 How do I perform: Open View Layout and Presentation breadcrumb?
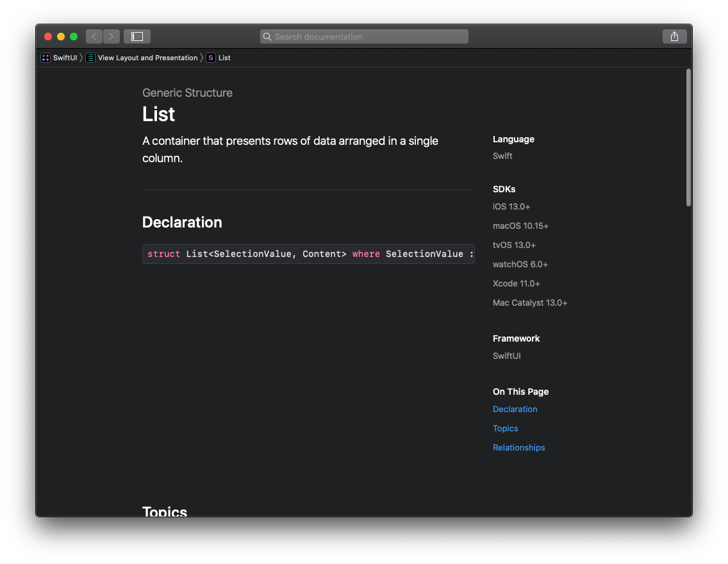coord(147,58)
